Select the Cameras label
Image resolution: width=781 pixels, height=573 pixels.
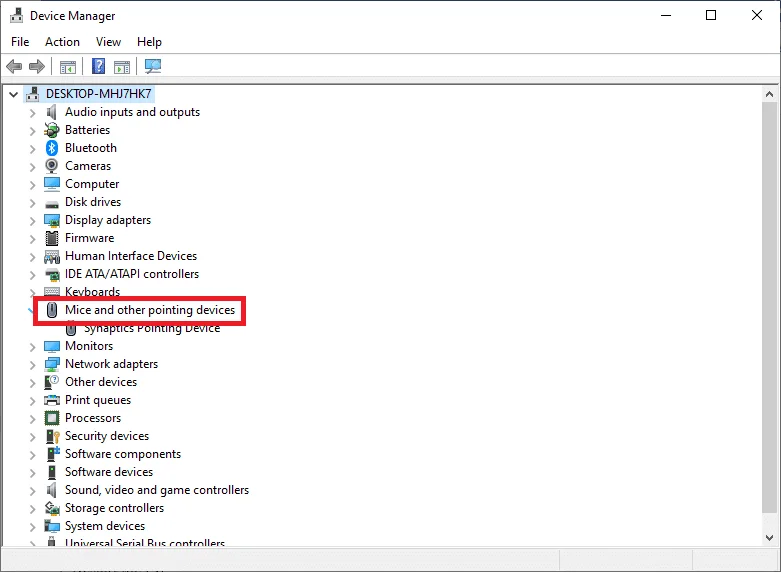(88, 166)
